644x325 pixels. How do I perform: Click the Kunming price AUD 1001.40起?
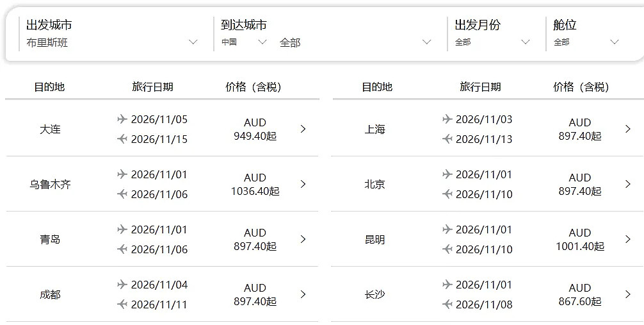click(580, 240)
